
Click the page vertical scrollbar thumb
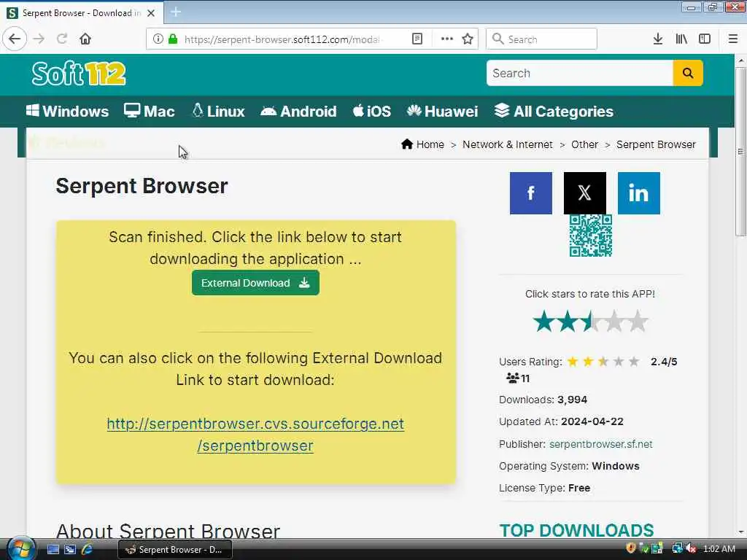(740, 152)
